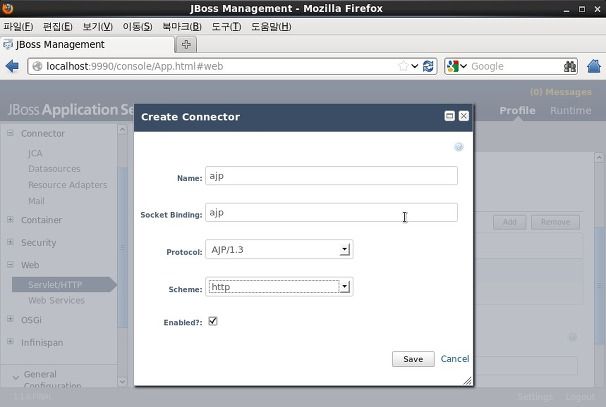Open the URL history dropdown arrow
The width and height of the screenshot is (606, 407).
click(414, 66)
